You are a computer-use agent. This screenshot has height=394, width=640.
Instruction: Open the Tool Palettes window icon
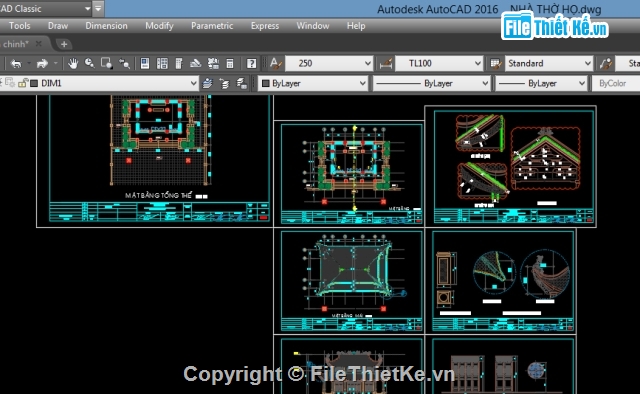(x=179, y=63)
